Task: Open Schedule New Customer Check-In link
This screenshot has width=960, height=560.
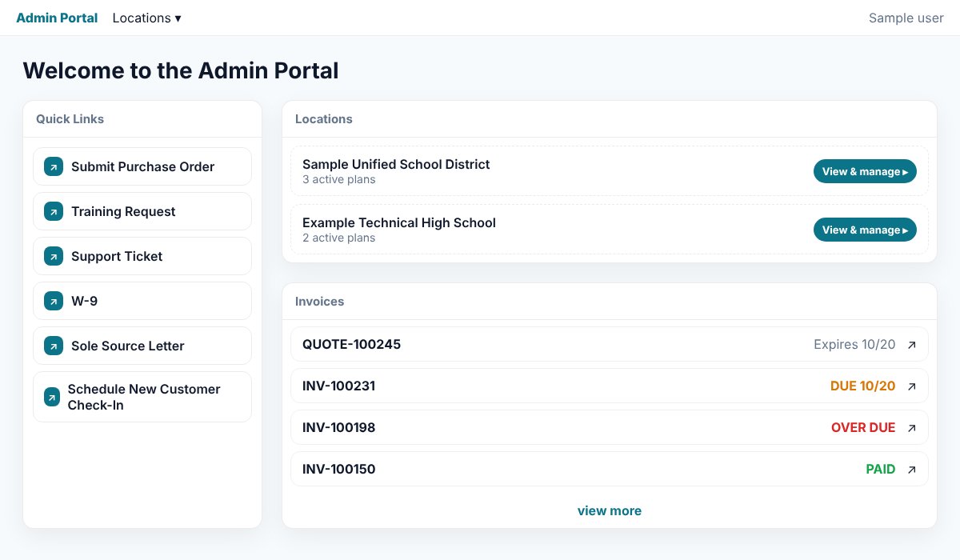Action: point(142,397)
